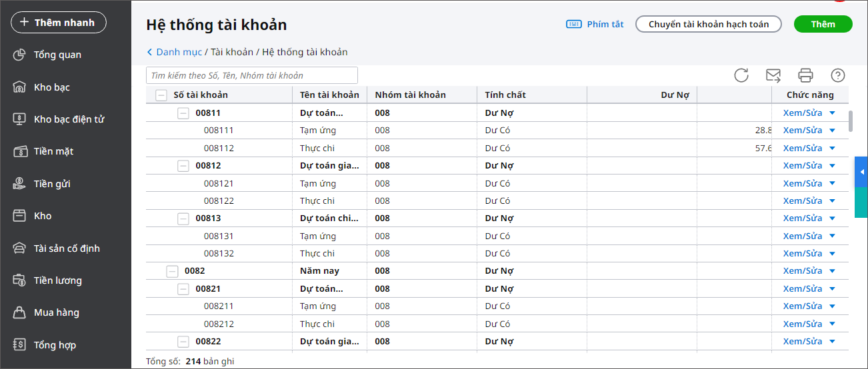This screenshot has width=868, height=369.
Task: Collapse the 0082 account group
Action: 172,271
